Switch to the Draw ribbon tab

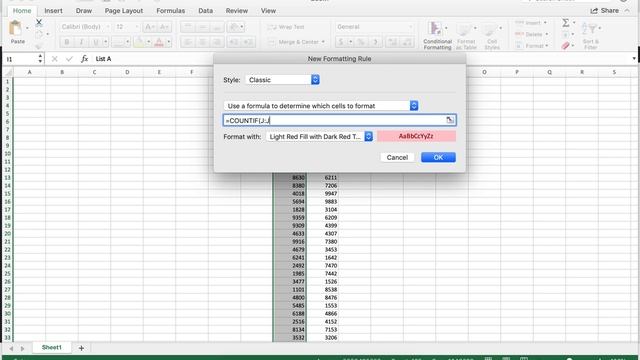point(84,11)
